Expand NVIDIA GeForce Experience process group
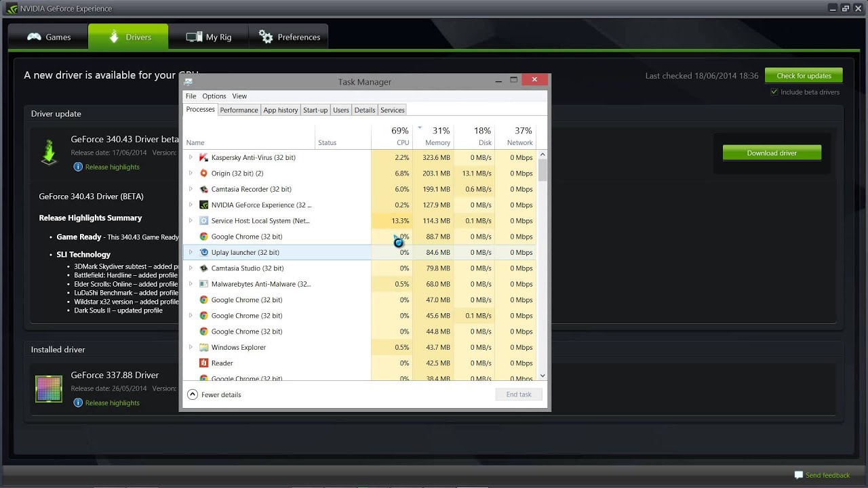 tap(191, 205)
